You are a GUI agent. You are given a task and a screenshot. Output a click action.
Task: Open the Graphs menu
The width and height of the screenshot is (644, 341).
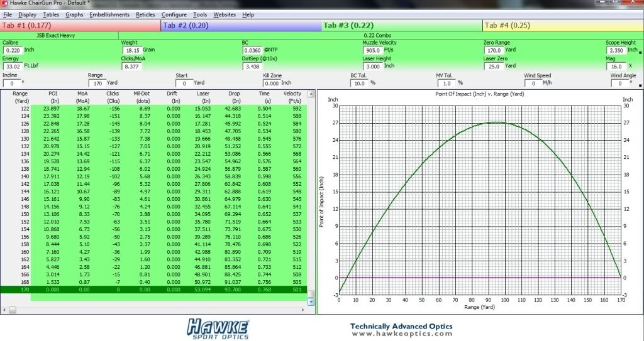pos(74,14)
